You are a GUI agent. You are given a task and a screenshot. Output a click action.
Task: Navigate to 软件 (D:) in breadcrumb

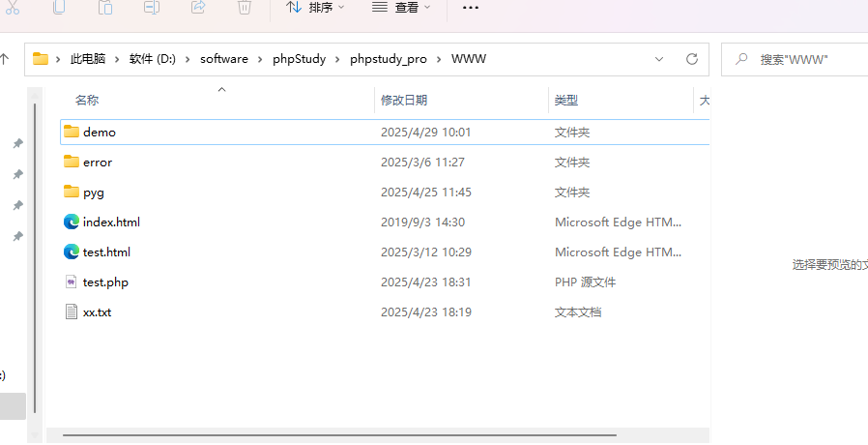click(153, 59)
